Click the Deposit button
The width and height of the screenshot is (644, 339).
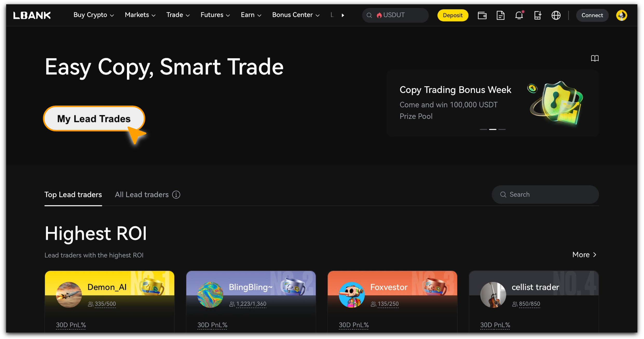pos(453,15)
